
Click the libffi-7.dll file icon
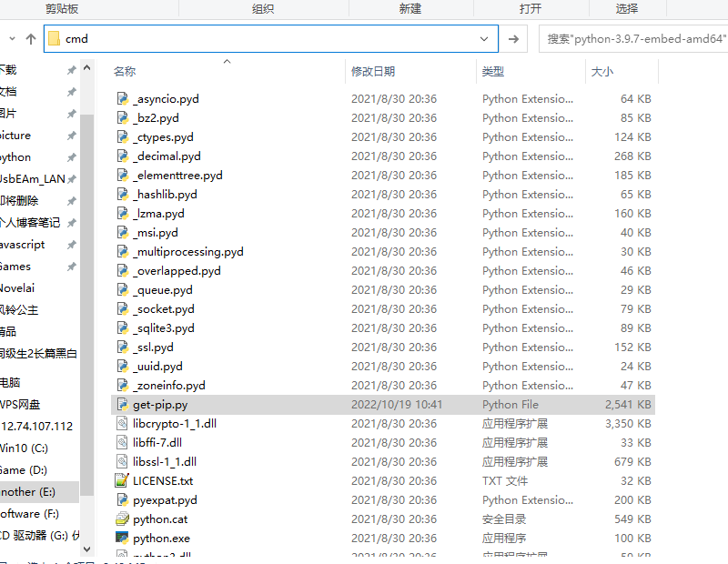tap(122, 442)
